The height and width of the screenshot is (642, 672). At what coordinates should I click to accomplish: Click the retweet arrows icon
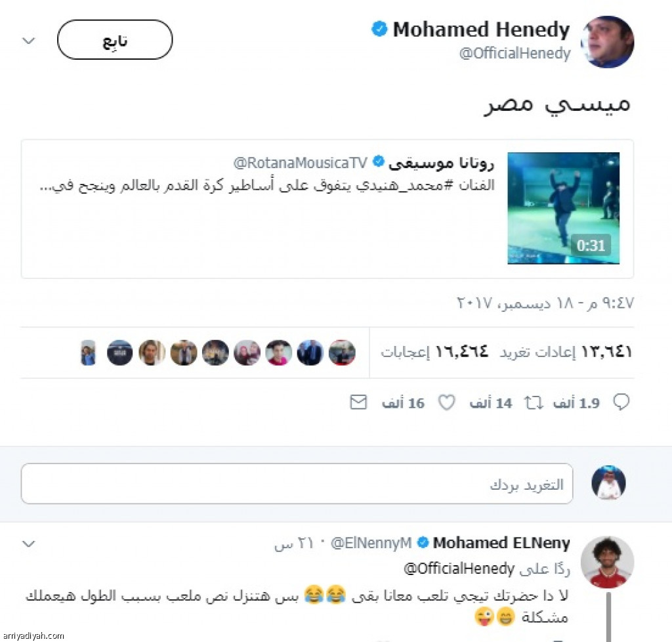534,403
